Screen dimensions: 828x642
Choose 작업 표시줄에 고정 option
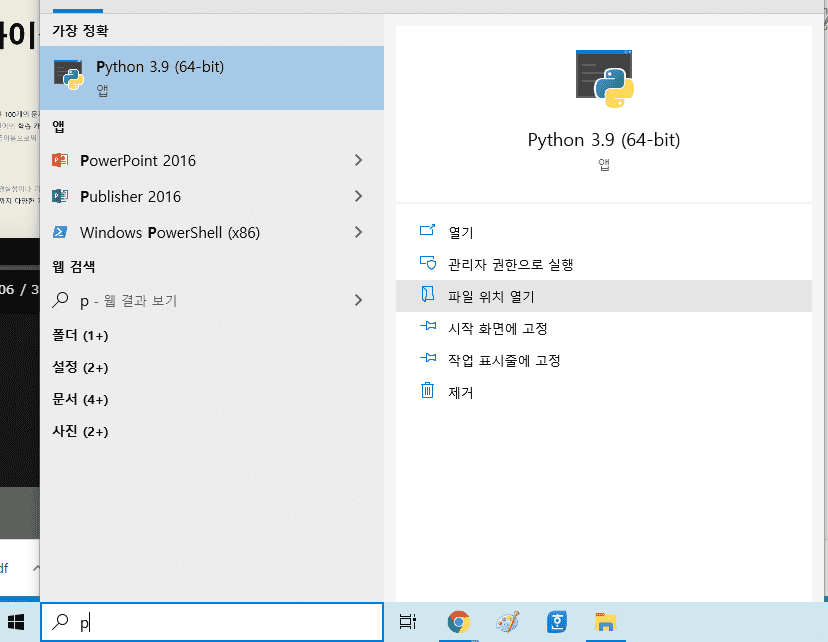(x=604, y=360)
